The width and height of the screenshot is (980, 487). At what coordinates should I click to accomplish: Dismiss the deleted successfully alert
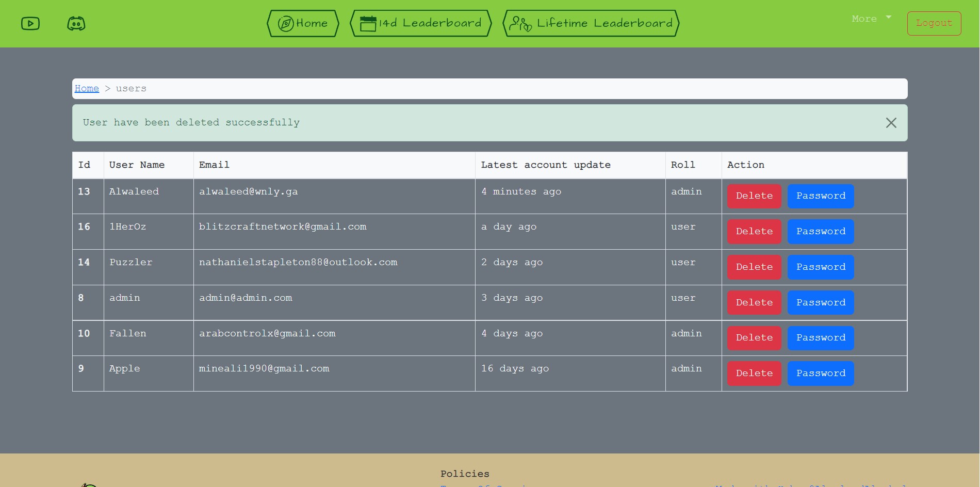coord(891,123)
